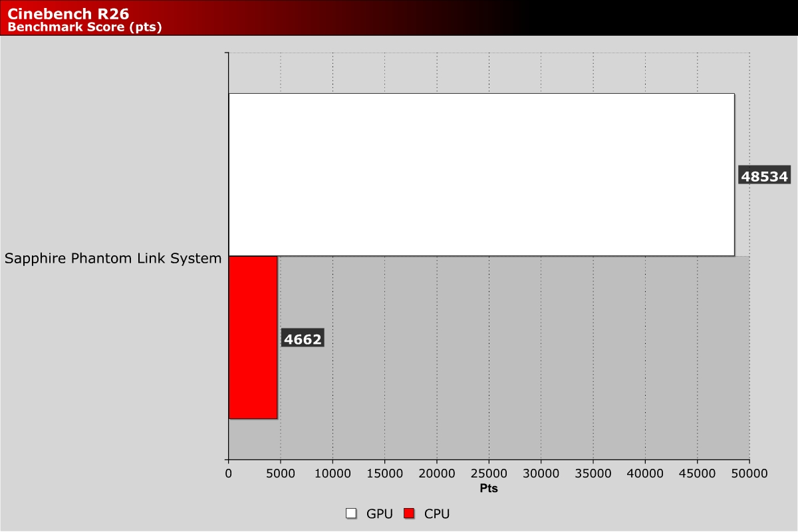Viewport: 798px width, 532px height.
Task: Select the CPU legend label
Action: pyautogui.click(x=437, y=513)
